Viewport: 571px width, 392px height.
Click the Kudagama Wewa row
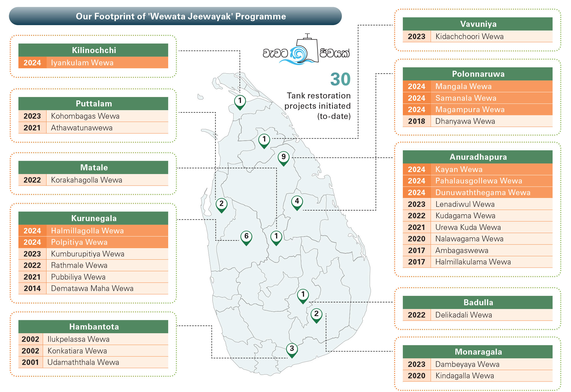click(478, 216)
